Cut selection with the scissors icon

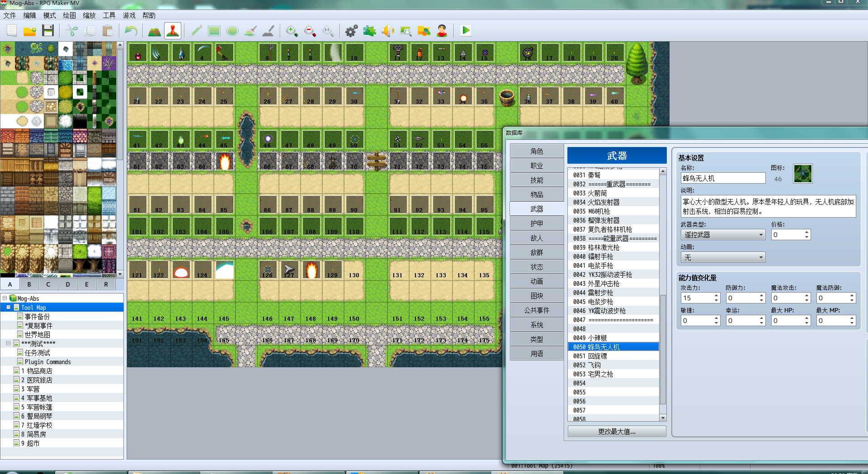[x=71, y=31]
